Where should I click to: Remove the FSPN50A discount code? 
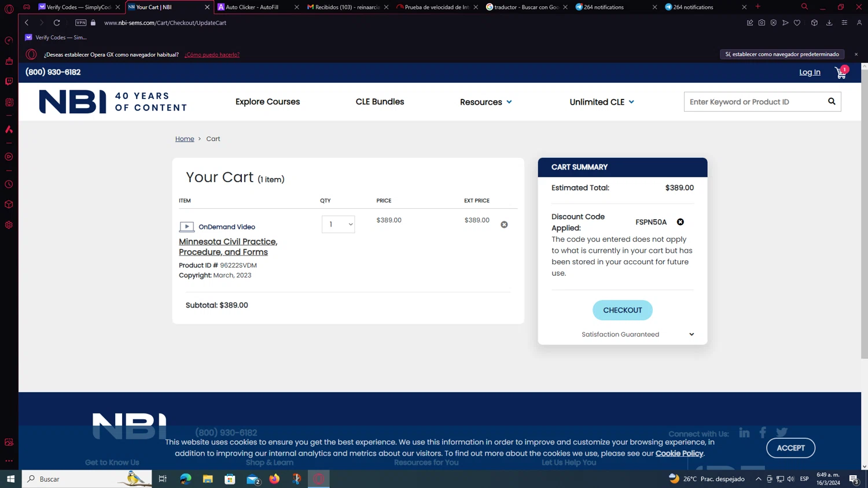pyautogui.click(x=681, y=222)
